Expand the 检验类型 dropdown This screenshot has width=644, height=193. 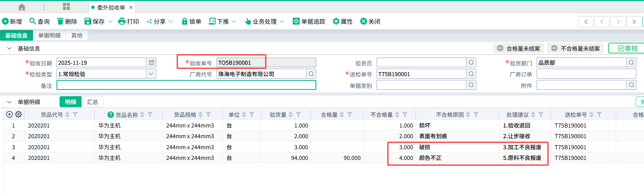point(151,74)
